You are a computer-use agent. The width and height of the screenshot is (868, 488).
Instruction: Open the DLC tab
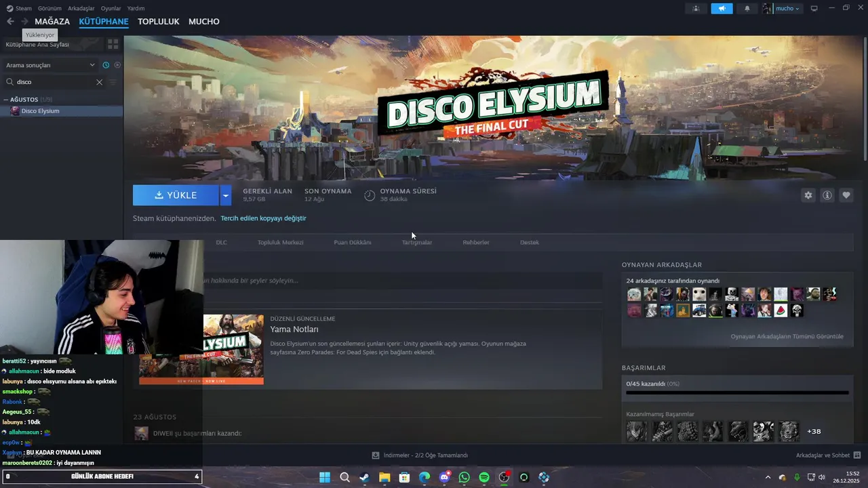pos(221,242)
